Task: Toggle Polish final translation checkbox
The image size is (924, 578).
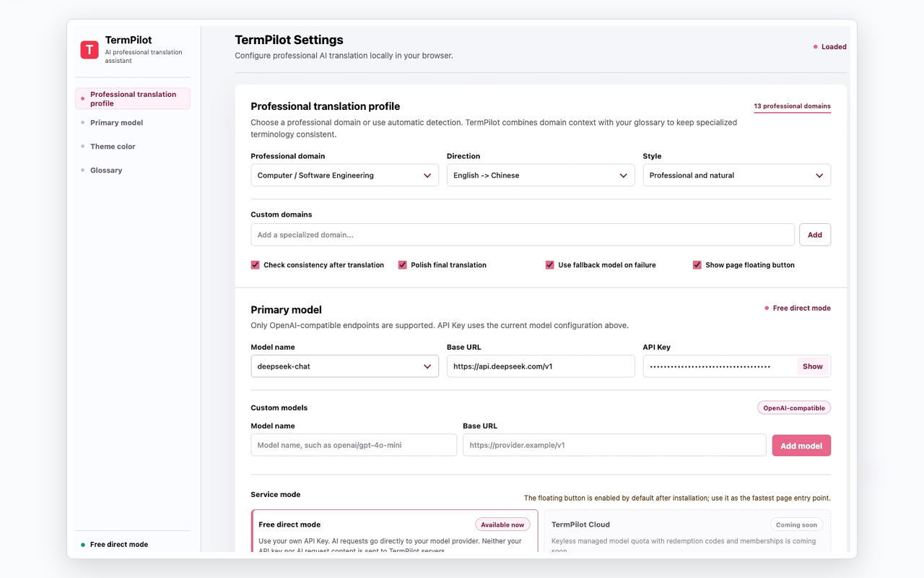Action: tap(402, 265)
